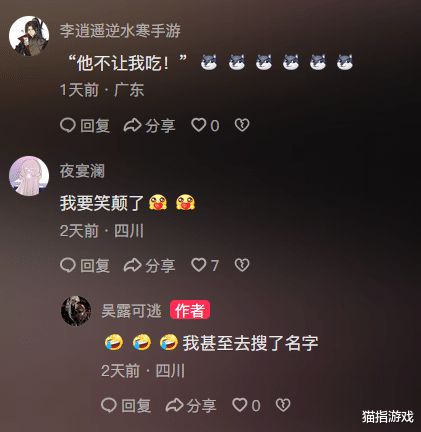Open username link 李逍遥逆水寒手游
The height and width of the screenshot is (432, 421).
[x=120, y=31]
